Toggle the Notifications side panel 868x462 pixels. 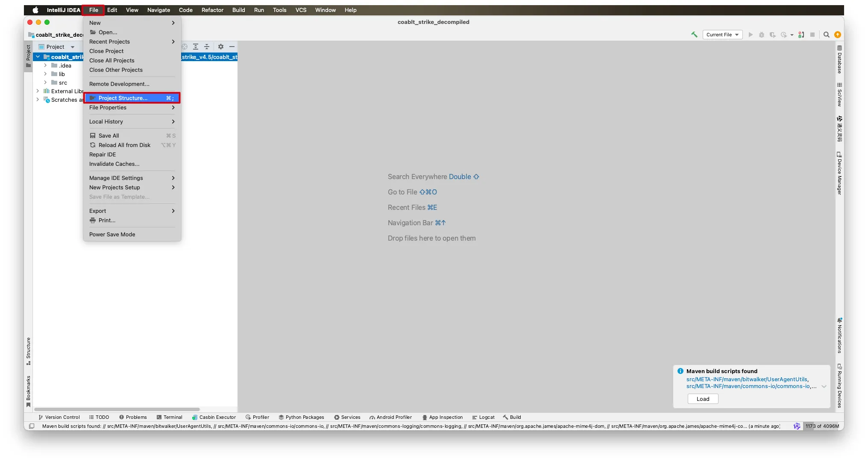point(839,335)
